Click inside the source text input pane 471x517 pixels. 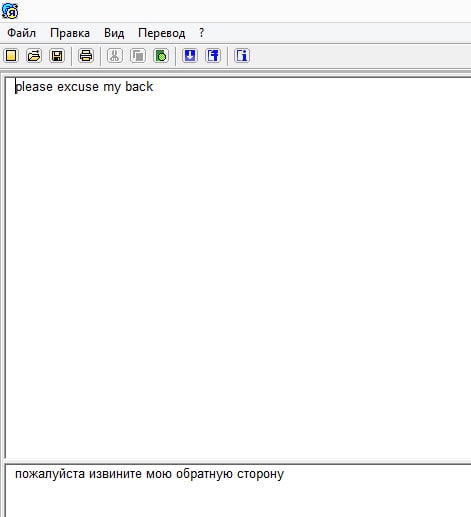tap(238, 267)
